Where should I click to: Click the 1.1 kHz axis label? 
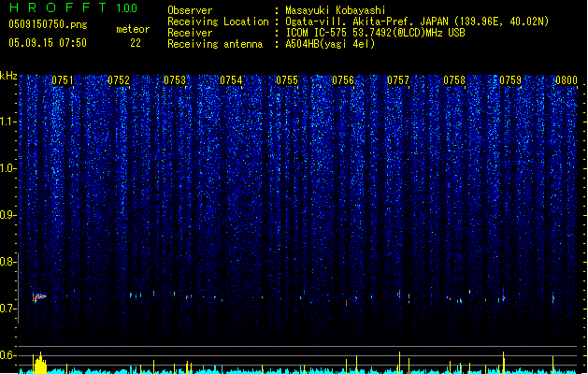pyautogui.click(x=7, y=122)
